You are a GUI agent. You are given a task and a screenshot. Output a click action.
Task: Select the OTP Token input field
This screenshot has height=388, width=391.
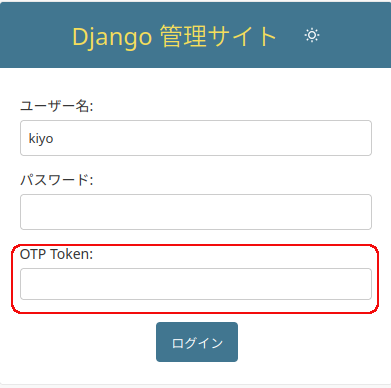[x=196, y=284]
